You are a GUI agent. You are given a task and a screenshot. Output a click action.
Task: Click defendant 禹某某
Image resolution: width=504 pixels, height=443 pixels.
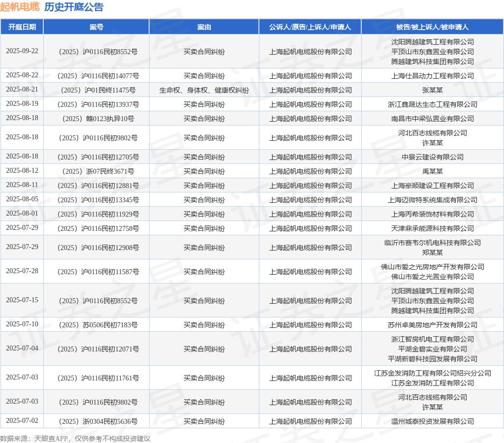432,172
